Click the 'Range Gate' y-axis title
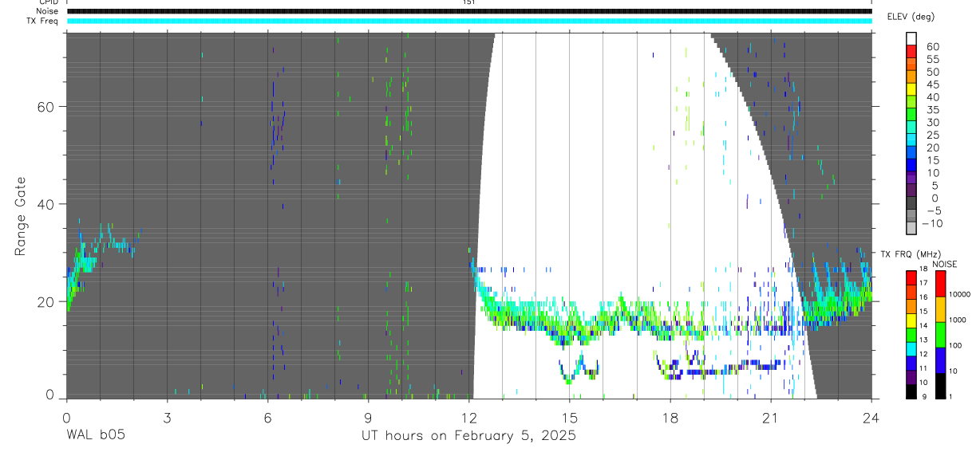The image size is (980, 452). 21,216
